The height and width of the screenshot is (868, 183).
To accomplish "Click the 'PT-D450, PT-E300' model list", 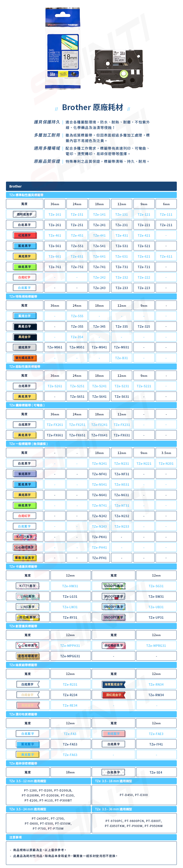I will click(x=134, y=795).
